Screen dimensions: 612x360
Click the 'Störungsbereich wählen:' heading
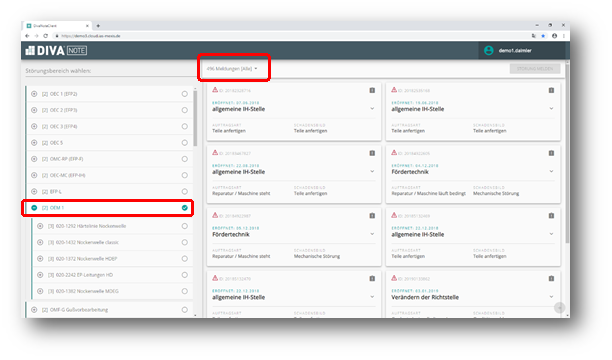click(x=58, y=71)
